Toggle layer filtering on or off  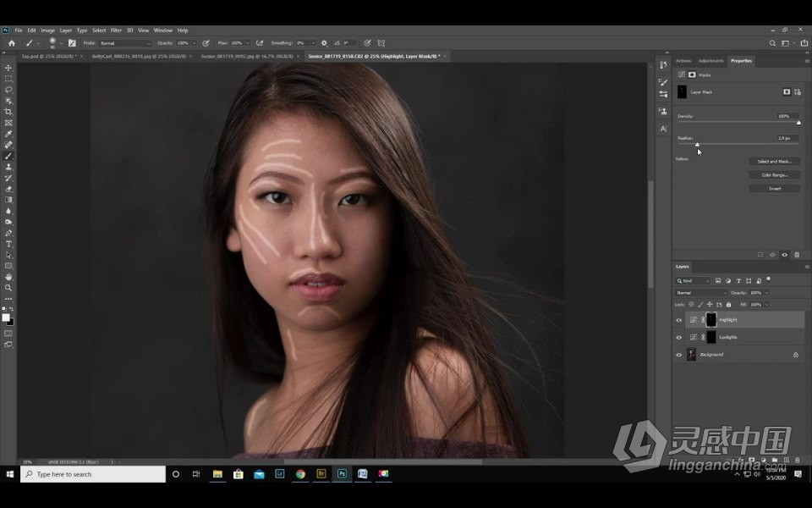[769, 279]
